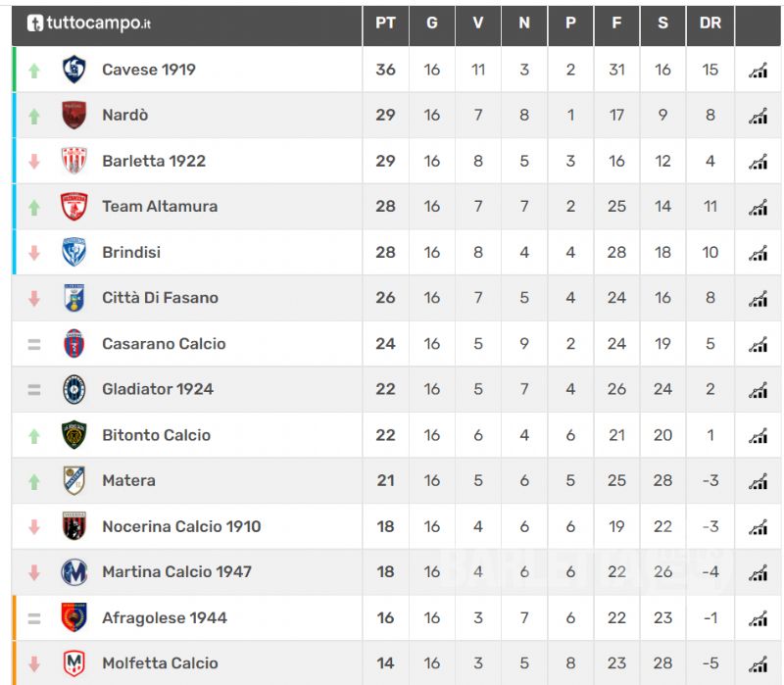Open Nocerina Calcio 1910 team link
This screenshot has width=784, height=685.
[181, 526]
